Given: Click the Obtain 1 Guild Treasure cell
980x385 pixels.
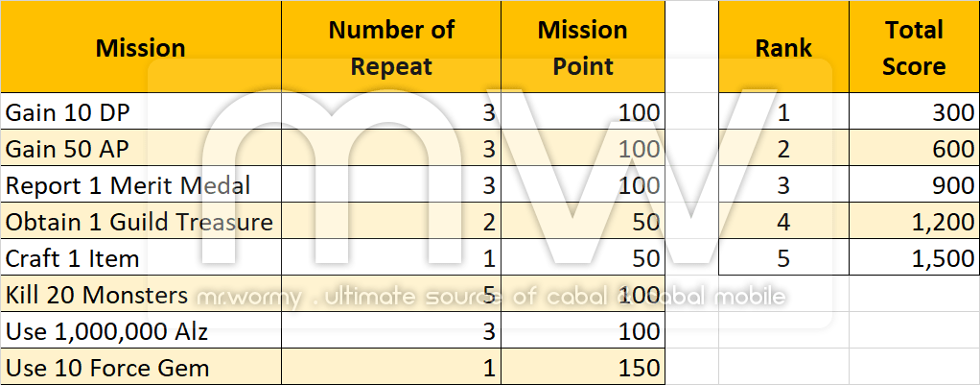Looking at the screenshot, I should (141, 222).
